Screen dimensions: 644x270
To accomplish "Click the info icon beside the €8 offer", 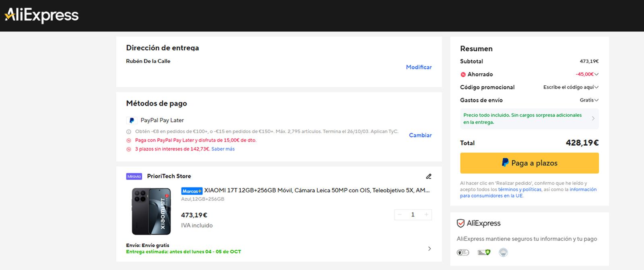I will (x=129, y=132).
